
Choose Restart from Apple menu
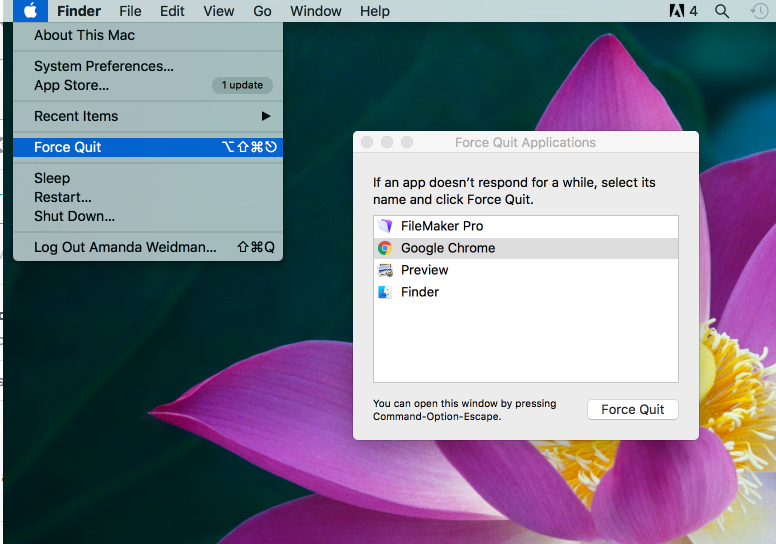tap(148, 197)
